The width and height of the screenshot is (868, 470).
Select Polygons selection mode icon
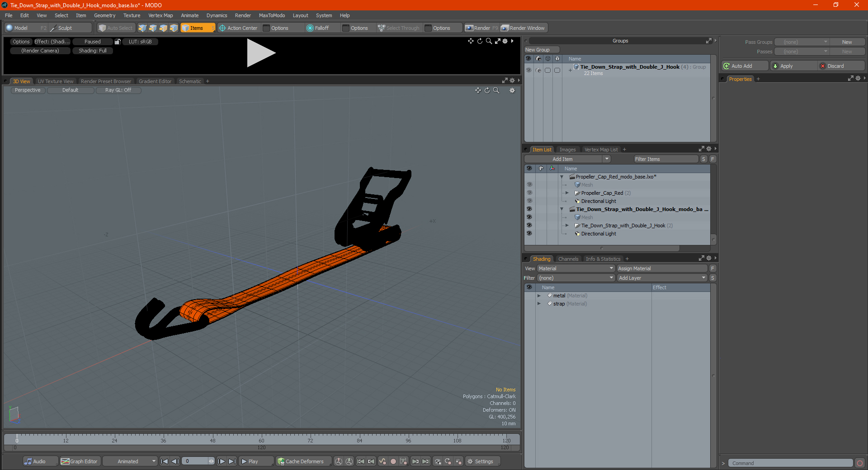163,28
